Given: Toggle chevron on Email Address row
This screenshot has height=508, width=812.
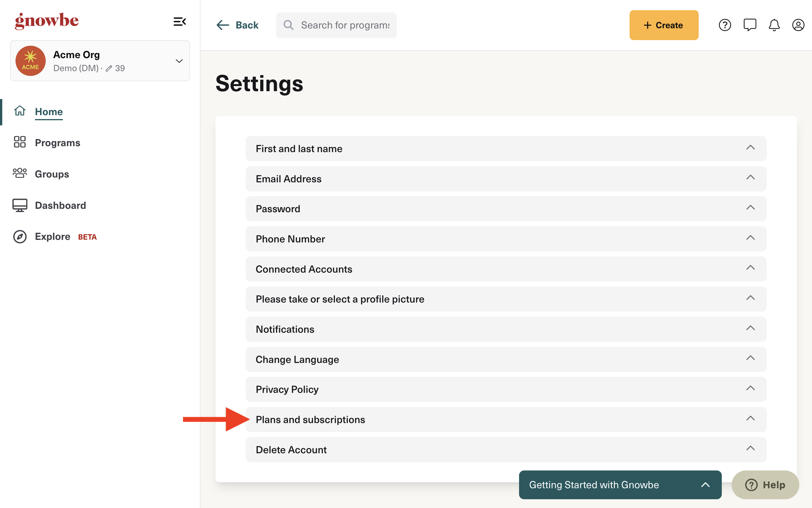Looking at the screenshot, I should pyautogui.click(x=751, y=178).
